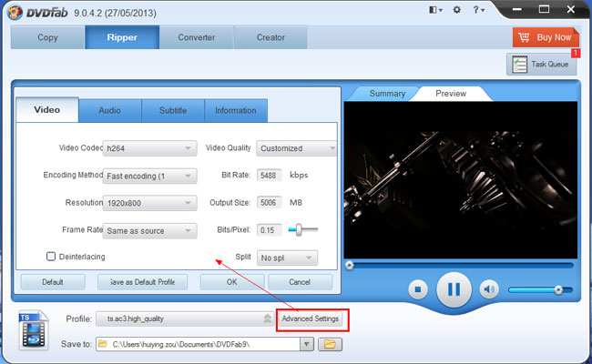592x364 pixels.
Task: Click the version text "9.0.4.2 (27/05/2013)"
Action: [115, 14]
